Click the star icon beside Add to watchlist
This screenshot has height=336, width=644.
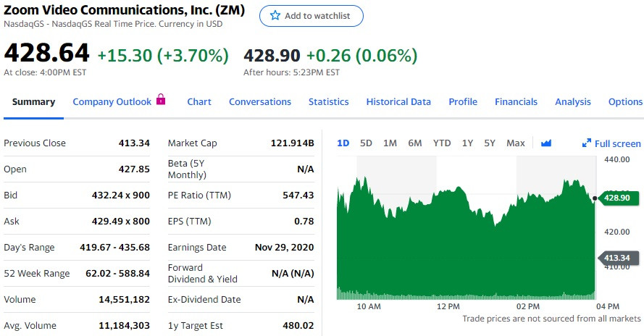[275, 16]
